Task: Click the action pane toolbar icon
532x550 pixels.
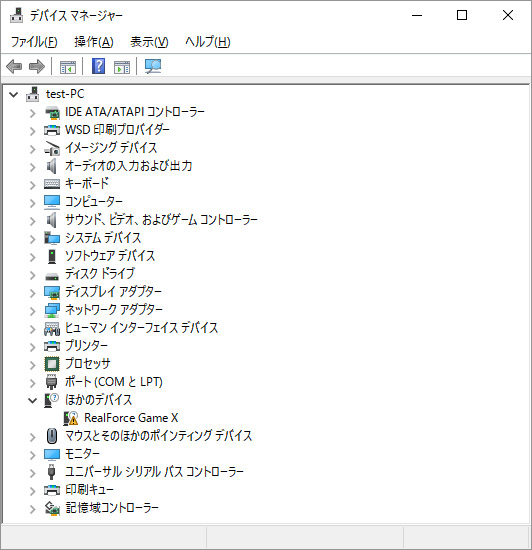Action: click(x=122, y=67)
